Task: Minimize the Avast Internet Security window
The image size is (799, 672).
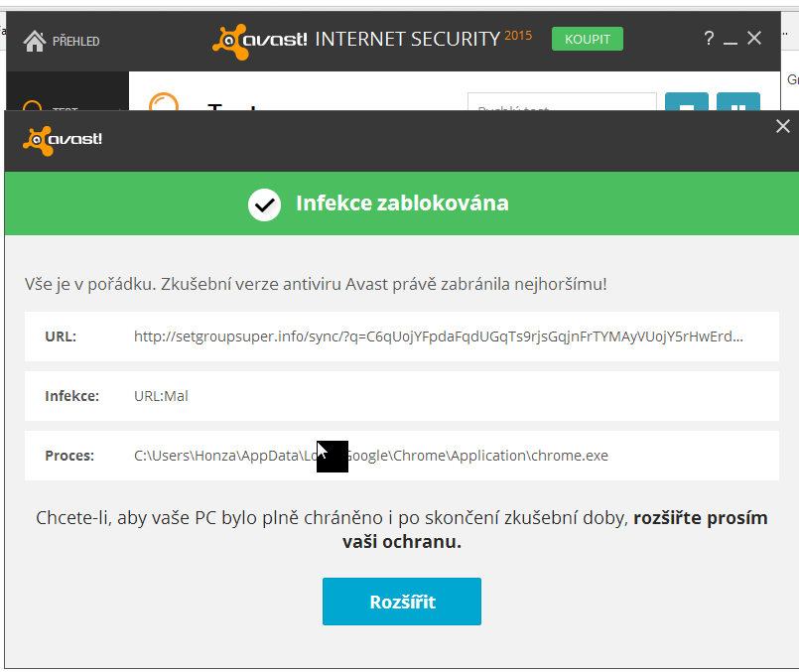Action: click(x=731, y=41)
